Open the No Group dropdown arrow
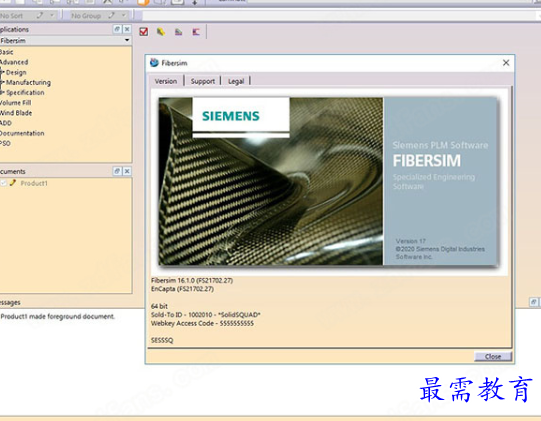Image resolution: width=541 pixels, height=421 pixels. (x=124, y=16)
